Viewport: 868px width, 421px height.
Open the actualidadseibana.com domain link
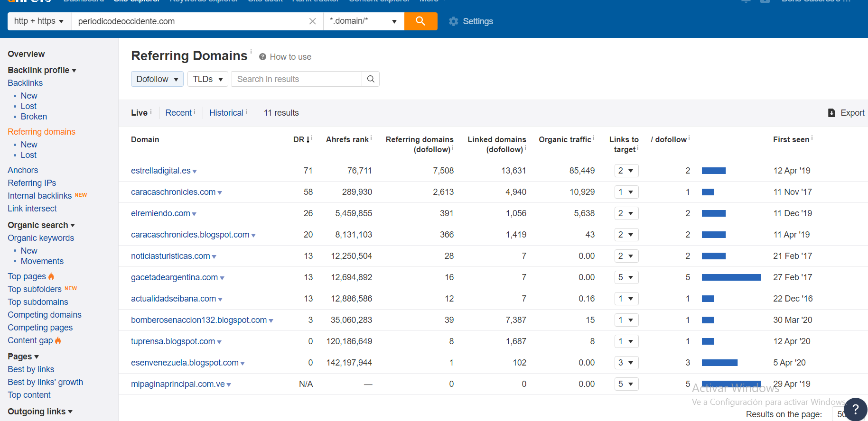coord(174,299)
